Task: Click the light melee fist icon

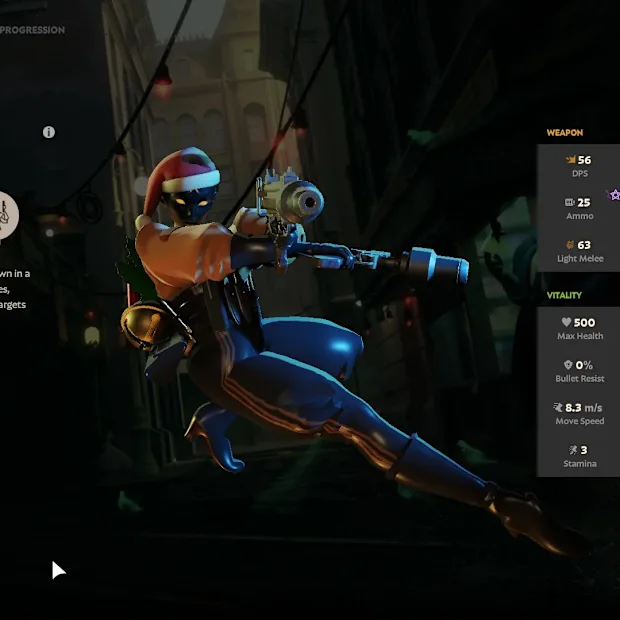Action: [570, 245]
